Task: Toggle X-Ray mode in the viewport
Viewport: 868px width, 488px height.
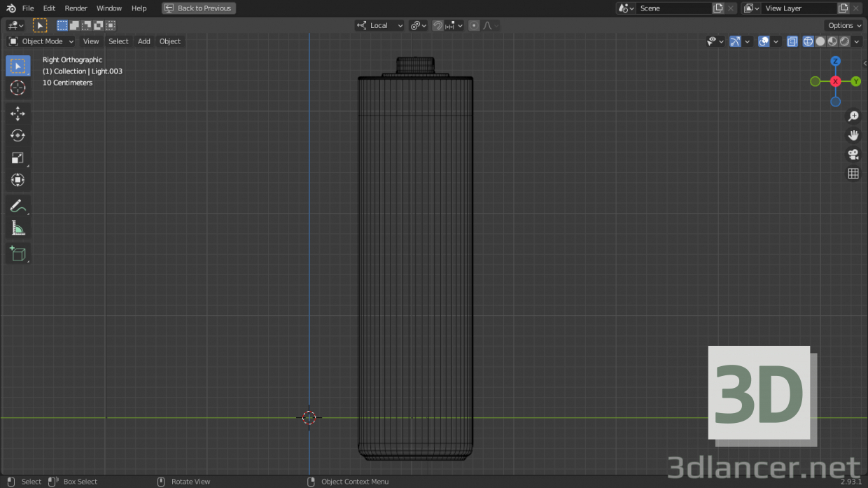Action: [792, 41]
